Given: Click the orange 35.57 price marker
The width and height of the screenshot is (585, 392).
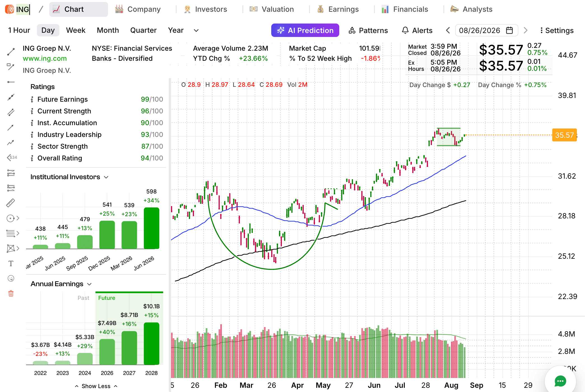Looking at the screenshot, I should point(564,135).
